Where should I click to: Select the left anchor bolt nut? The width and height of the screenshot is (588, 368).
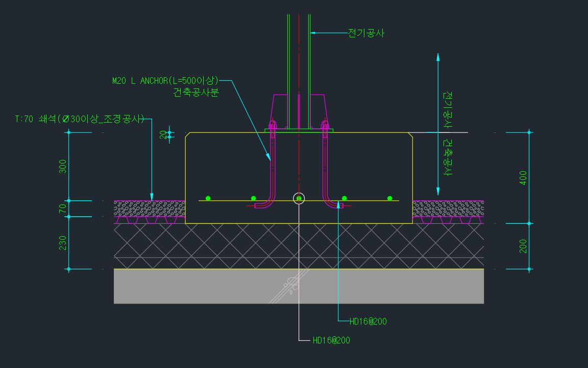(x=273, y=125)
